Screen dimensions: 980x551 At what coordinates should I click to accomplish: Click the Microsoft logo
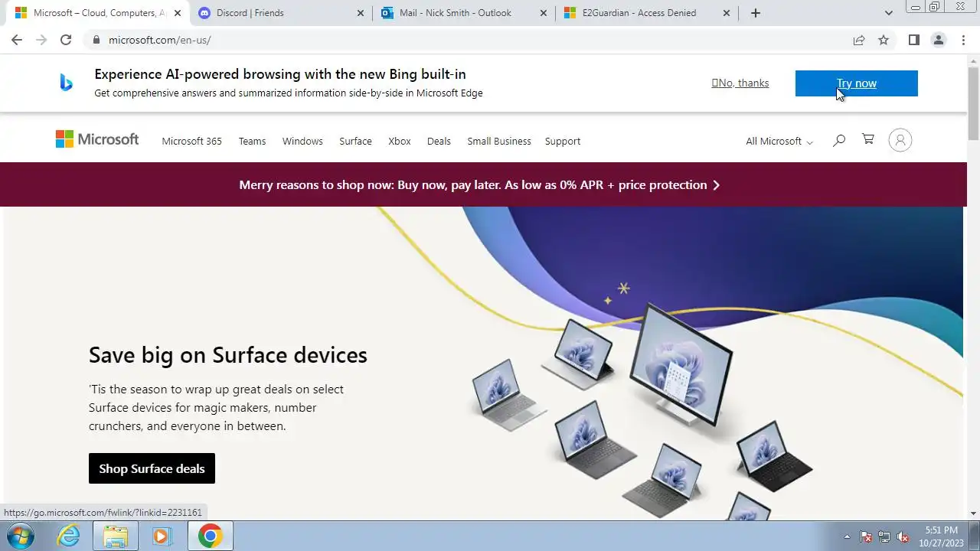click(97, 139)
